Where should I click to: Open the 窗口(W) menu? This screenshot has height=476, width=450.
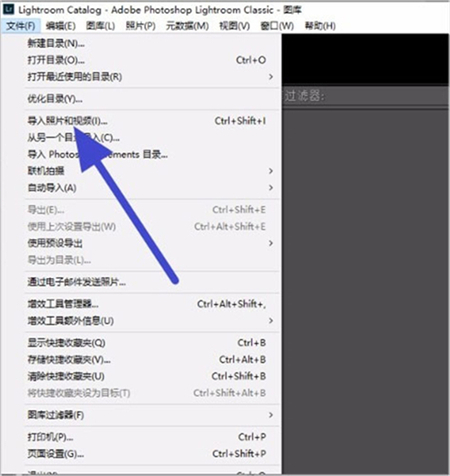coord(277,26)
